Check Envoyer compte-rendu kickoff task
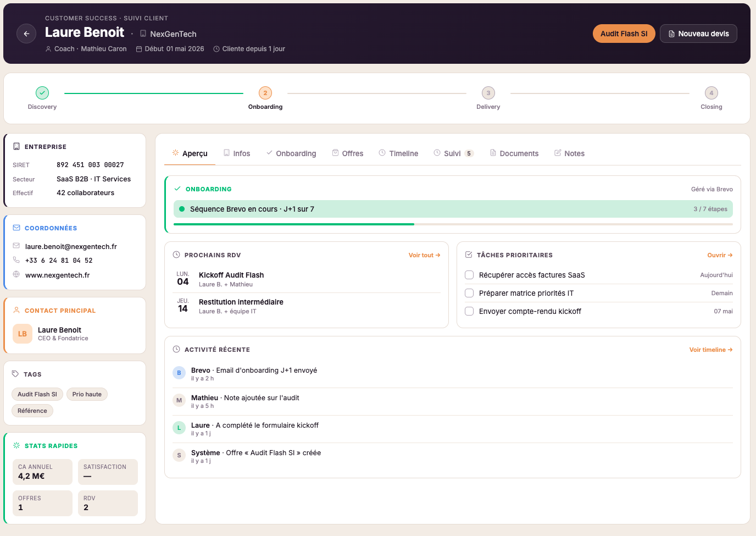The image size is (756, 536). (x=469, y=311)
